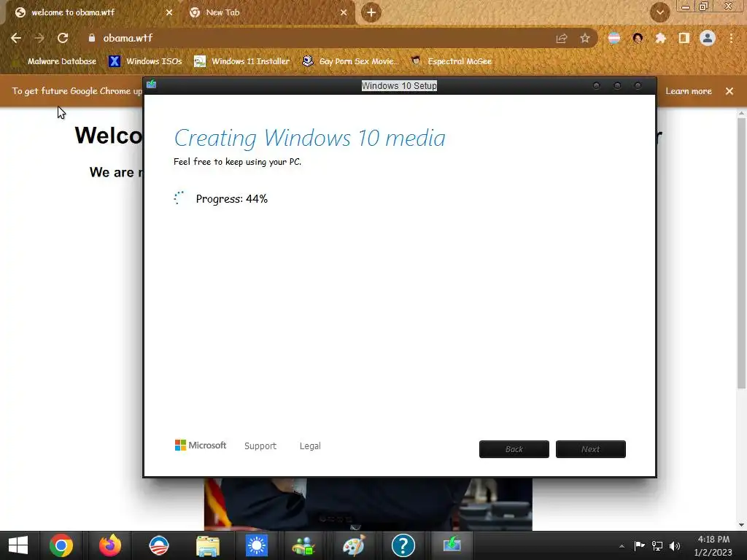
Task: Click the Support link in Setup
Action: click(x=260, y=446)
